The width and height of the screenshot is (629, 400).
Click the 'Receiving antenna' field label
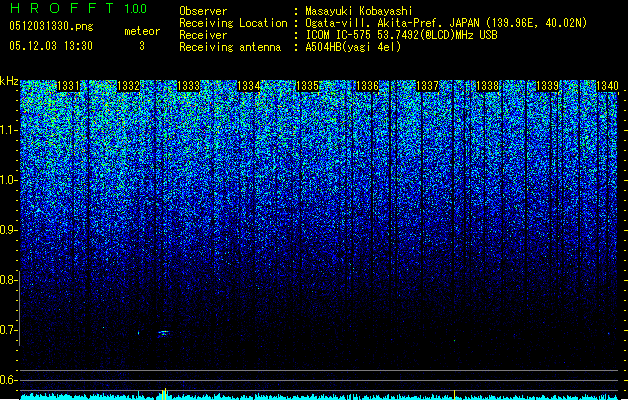pyautogui.click(x=230, y=47)
